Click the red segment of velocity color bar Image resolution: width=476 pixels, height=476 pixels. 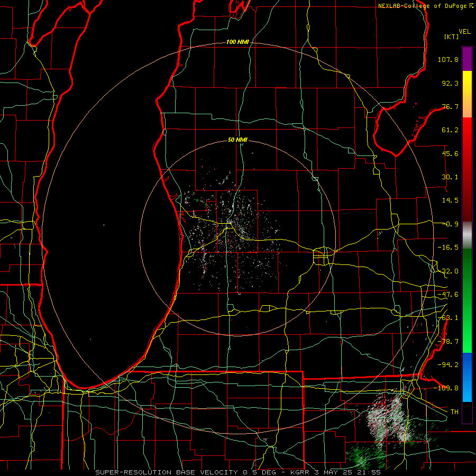click(467, 169)
